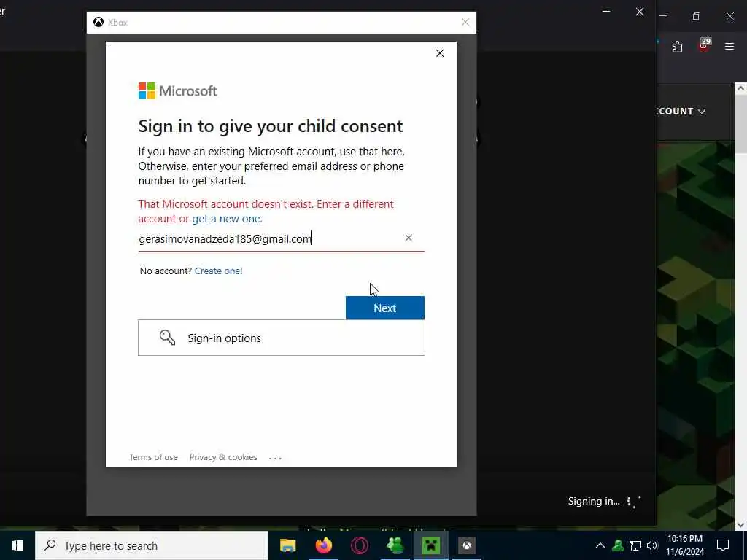Open the notification center icon
Viewport: 747px width, 560px height.
(723, 545)
